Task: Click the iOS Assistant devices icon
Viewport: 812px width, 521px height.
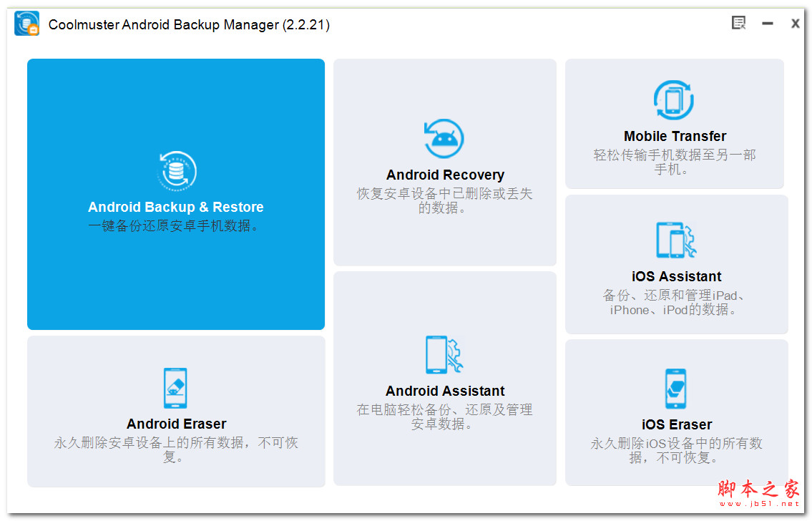Action: point(675,240)
